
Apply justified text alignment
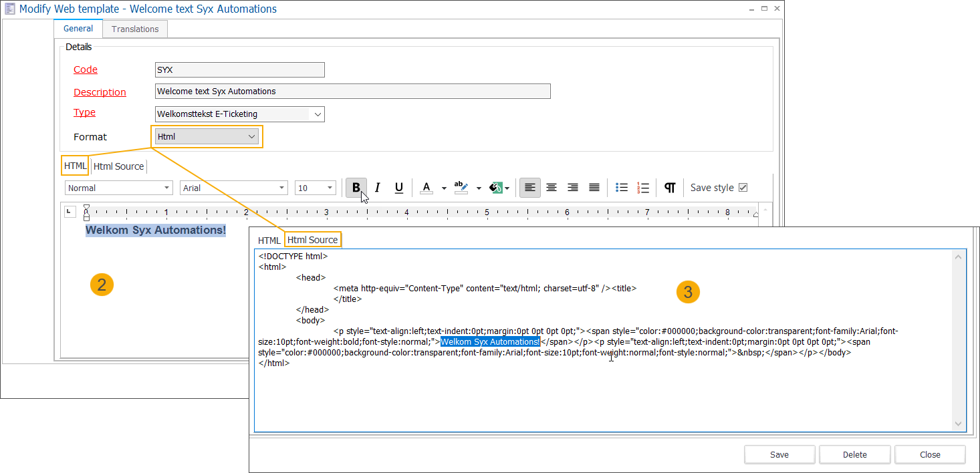(x=594, y=188)
